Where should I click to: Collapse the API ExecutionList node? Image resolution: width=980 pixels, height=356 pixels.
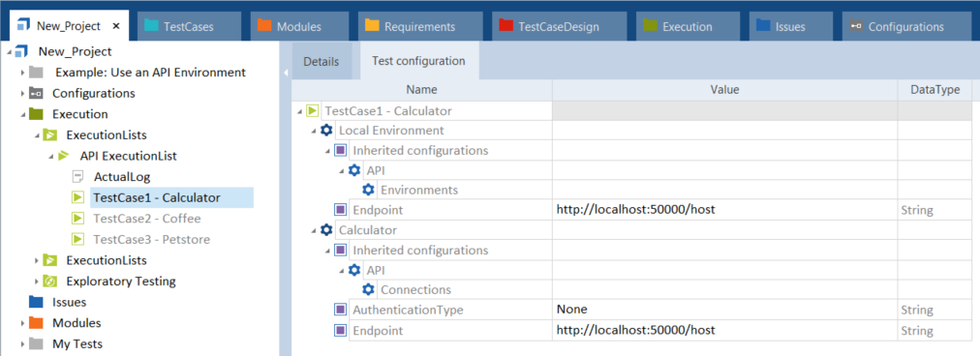click(x=52, y=156)
